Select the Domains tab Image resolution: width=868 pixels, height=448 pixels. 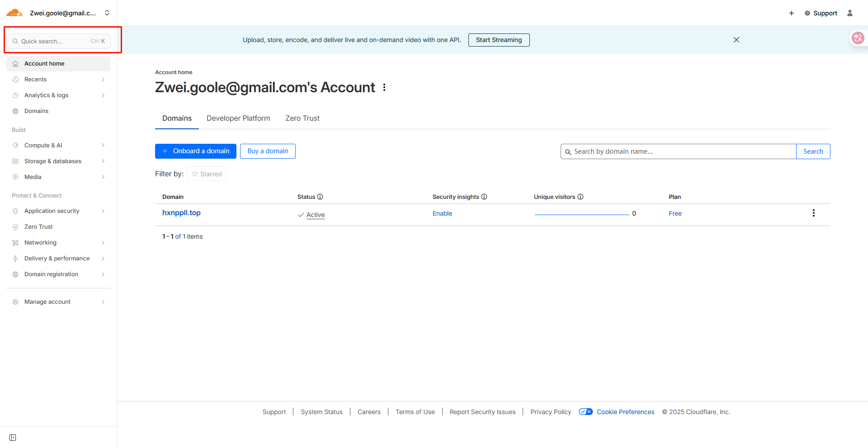click(x=177, y=118)
